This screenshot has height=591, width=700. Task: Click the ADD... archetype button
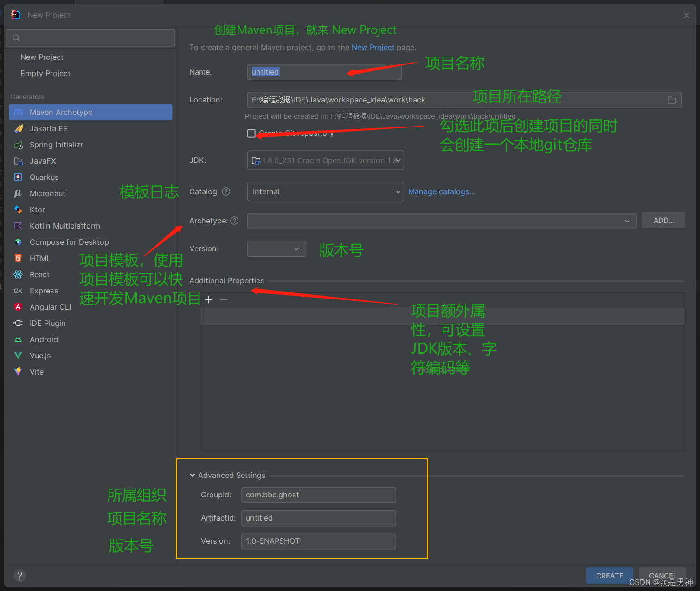point(663,221)
